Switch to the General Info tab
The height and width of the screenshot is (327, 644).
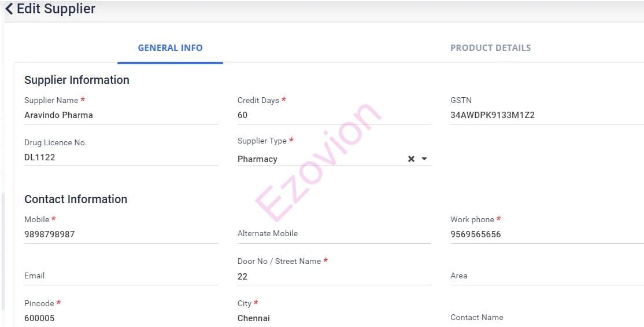170,48
